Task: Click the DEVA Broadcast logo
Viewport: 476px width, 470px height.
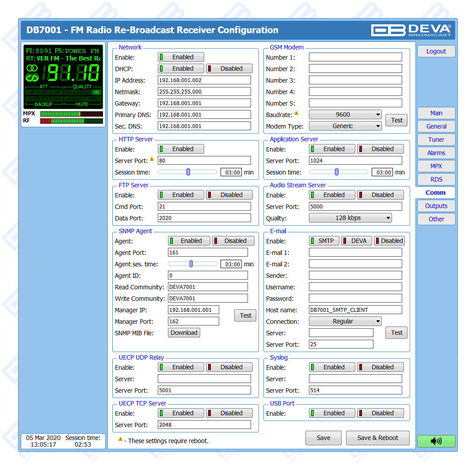Action: pyautogui.click(x=411, y=30)
